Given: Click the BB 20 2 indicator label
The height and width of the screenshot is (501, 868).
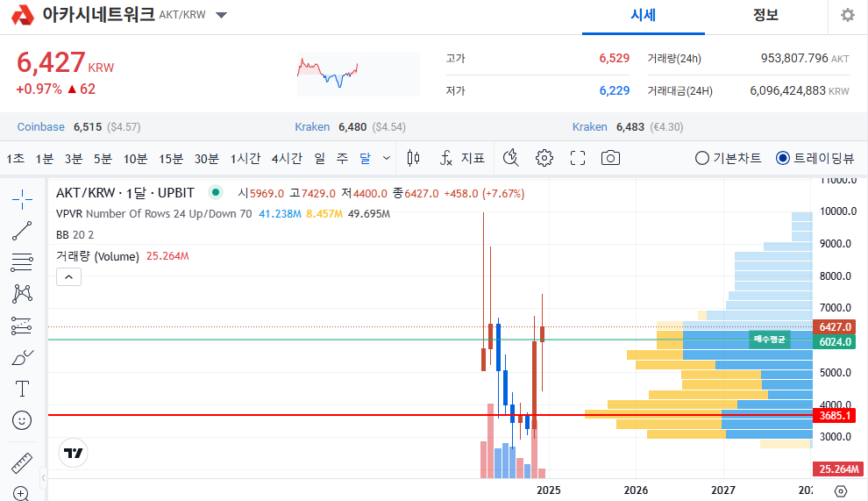Looking at the screenshot, I should point(75,235).
